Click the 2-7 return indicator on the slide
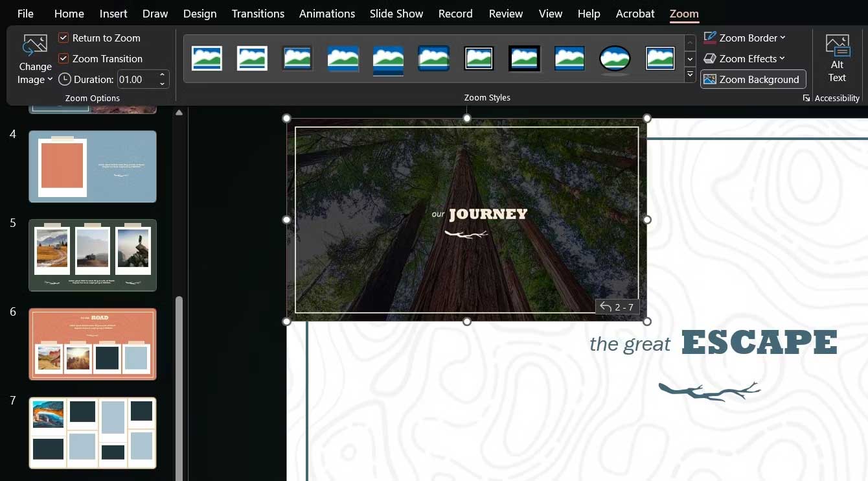868x481 pixels. pyautogui.click(x=617, y=306)
